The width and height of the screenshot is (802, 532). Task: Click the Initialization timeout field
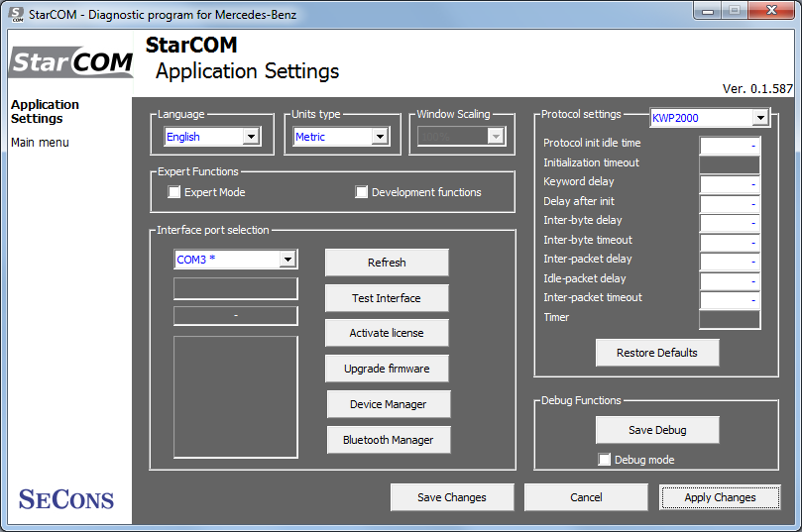click(730, 165)
